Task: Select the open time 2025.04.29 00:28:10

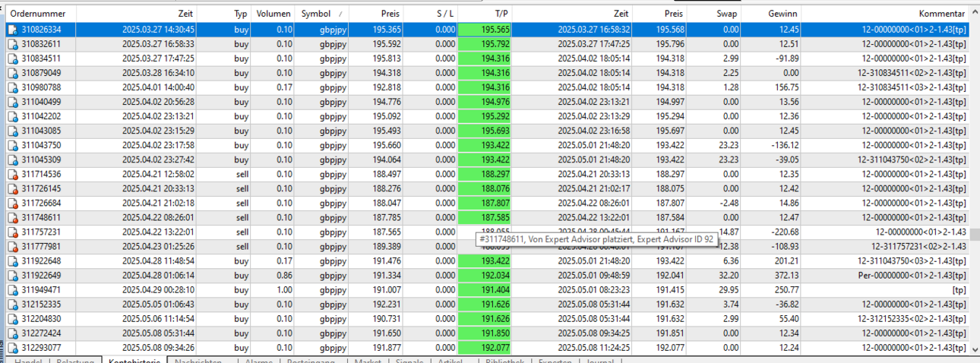Action: (158, 289)
